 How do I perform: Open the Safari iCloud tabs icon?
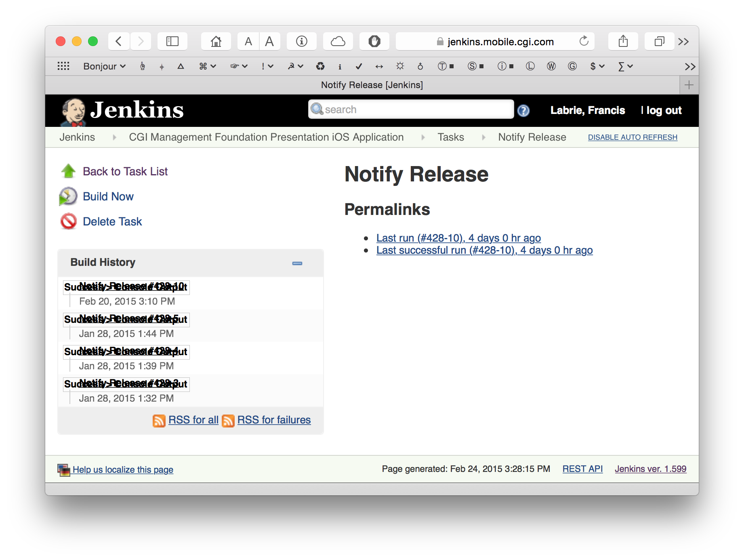point(338,42)
